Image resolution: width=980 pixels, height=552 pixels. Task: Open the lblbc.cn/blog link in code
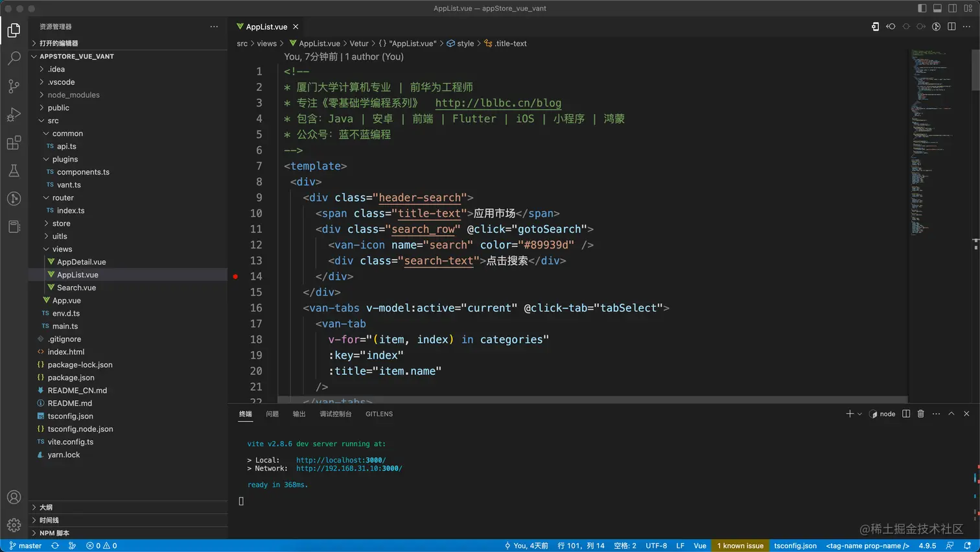coord(498,103)
